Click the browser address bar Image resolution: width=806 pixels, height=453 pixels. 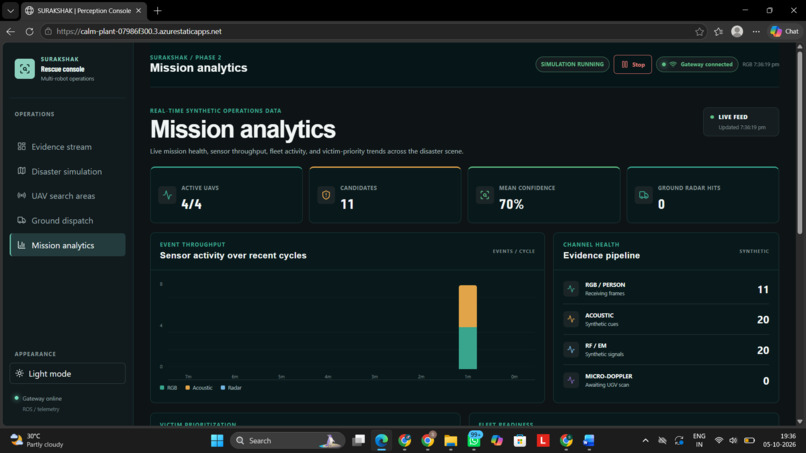pyautogui.click(x=375, y=31)
